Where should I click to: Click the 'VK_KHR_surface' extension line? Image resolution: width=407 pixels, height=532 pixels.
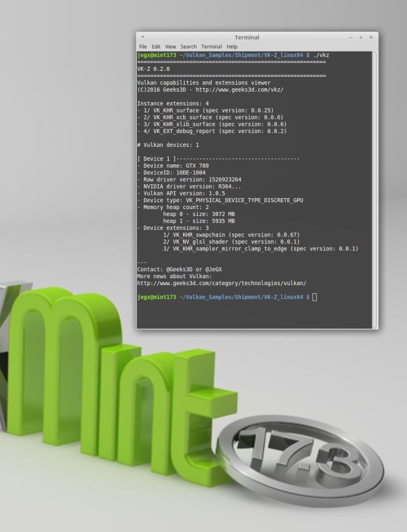(x=205, y=110)
